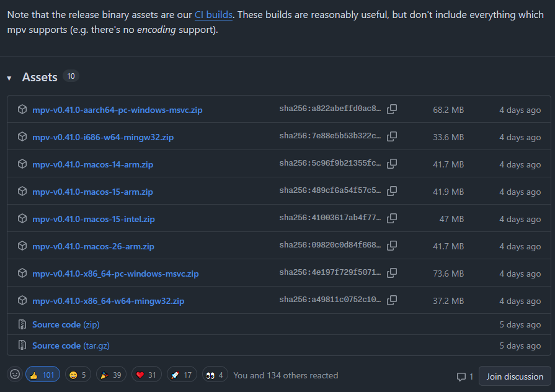Click zip file icon beside Source code (zip)

click(22, 324)
